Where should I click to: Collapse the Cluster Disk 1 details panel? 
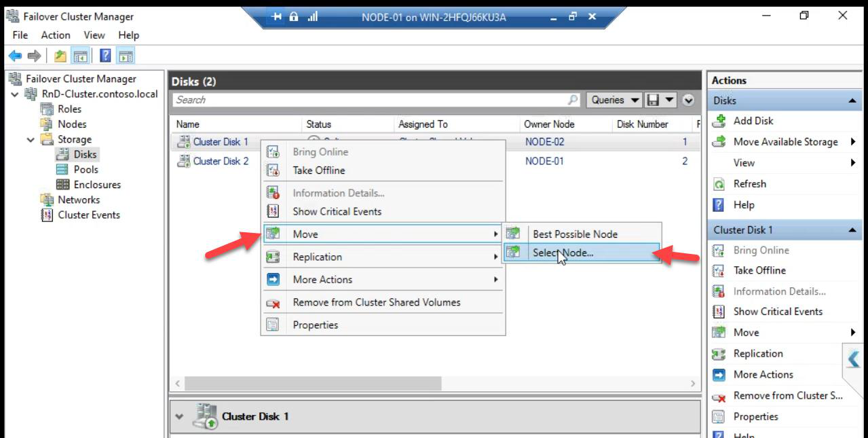click(x=179, y=416)
